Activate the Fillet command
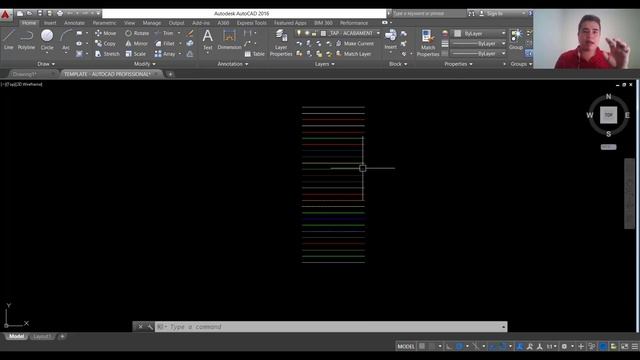This screenshot has width=640, height=360. (x=165, y=43)
